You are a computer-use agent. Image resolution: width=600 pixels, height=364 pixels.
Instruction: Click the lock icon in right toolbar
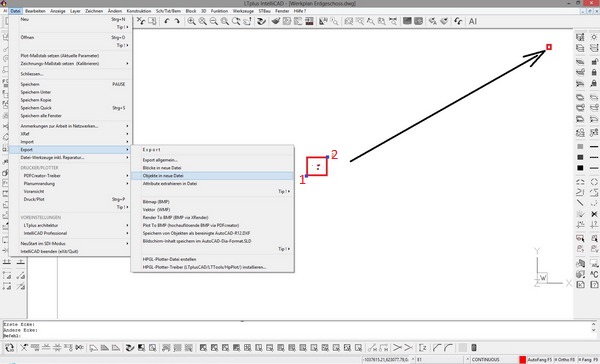click(x=594, y=72)
